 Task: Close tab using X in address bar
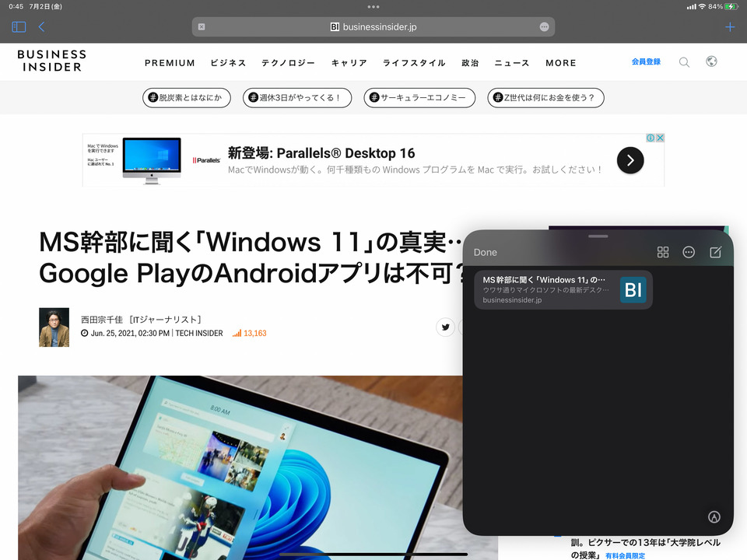[x=202, y=26]
